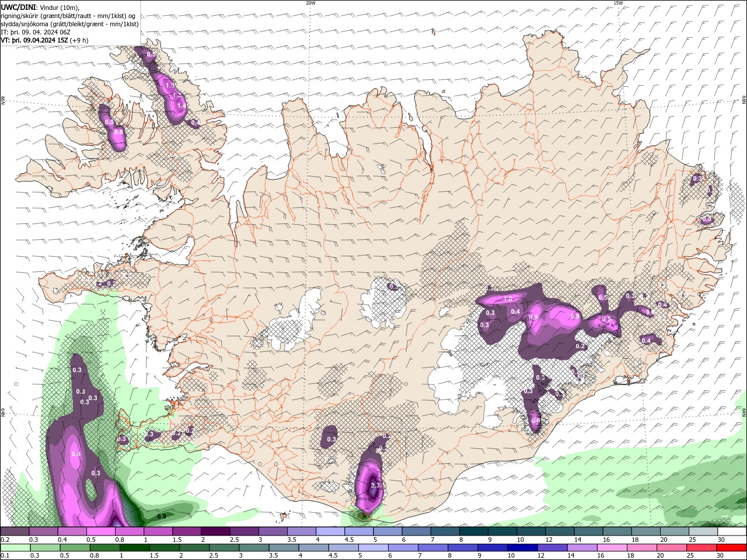
Task: Select the line starting 'rigning/skúrir (grænt/blátt/rautt'
Action: tap(68, 16)
